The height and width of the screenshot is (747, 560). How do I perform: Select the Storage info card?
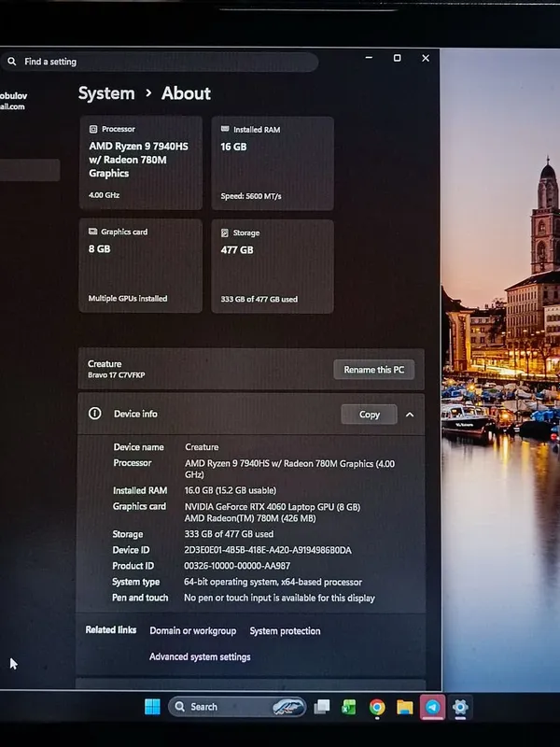[273, 266]
